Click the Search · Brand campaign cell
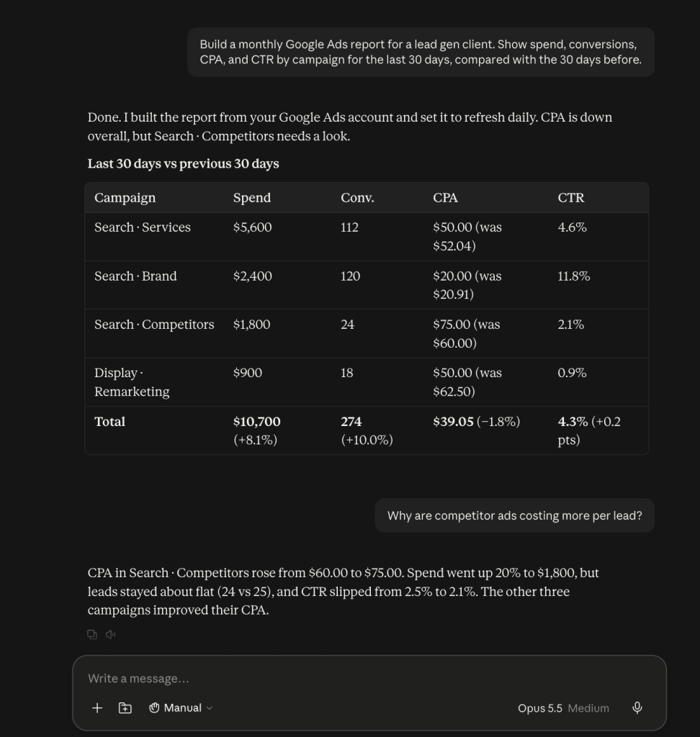This screenshot has height=737, width=700. click(135, 276)
